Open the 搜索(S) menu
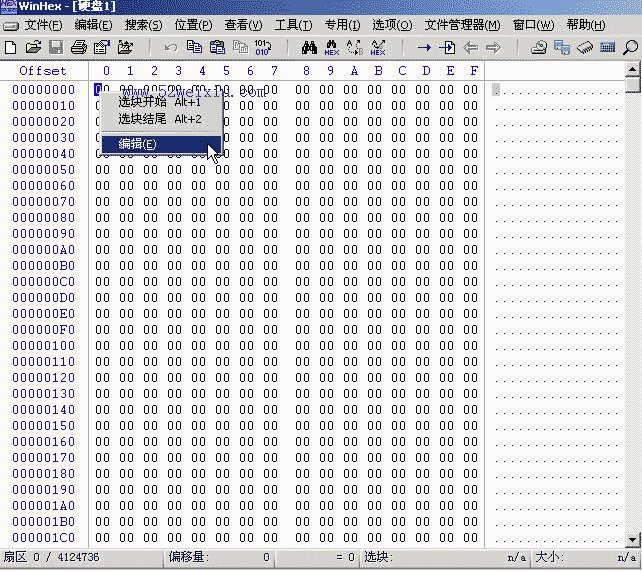The image size is (642, 572). [x=143, y=25]
